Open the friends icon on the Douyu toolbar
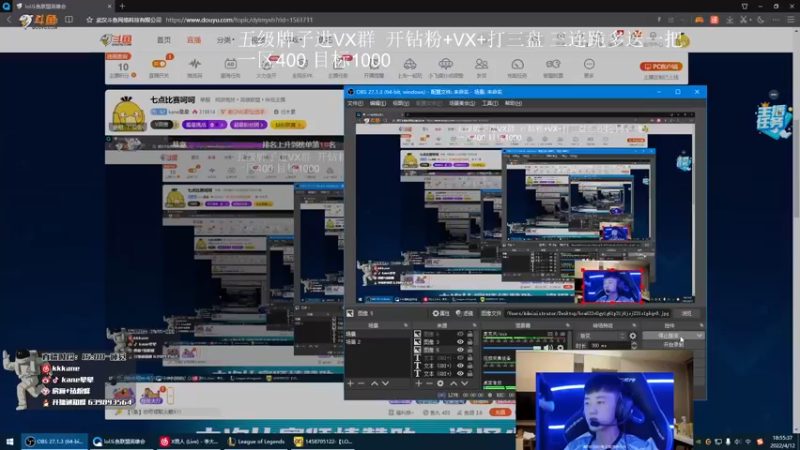Screen dimensions: 800x450 tap(481, 64)
